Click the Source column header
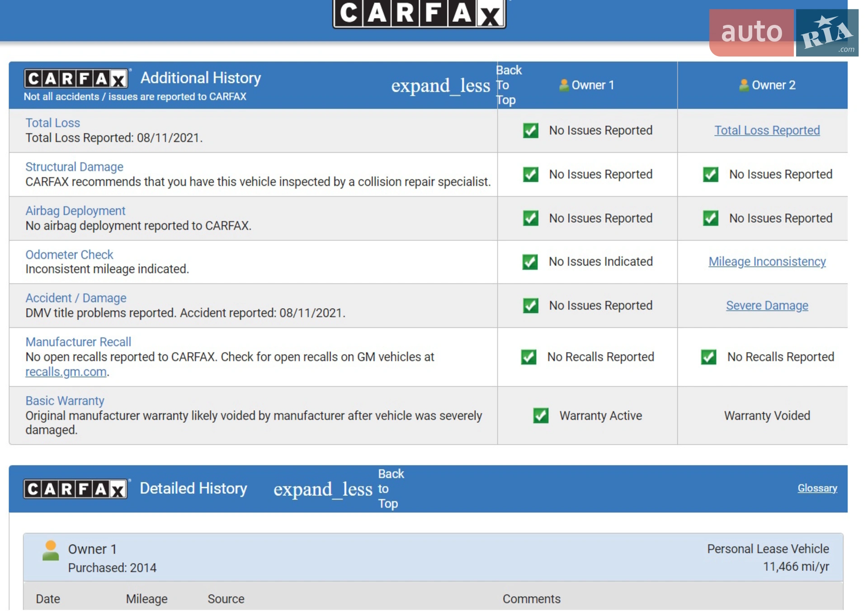Screen dimensions: 868x616 (226, 599)
